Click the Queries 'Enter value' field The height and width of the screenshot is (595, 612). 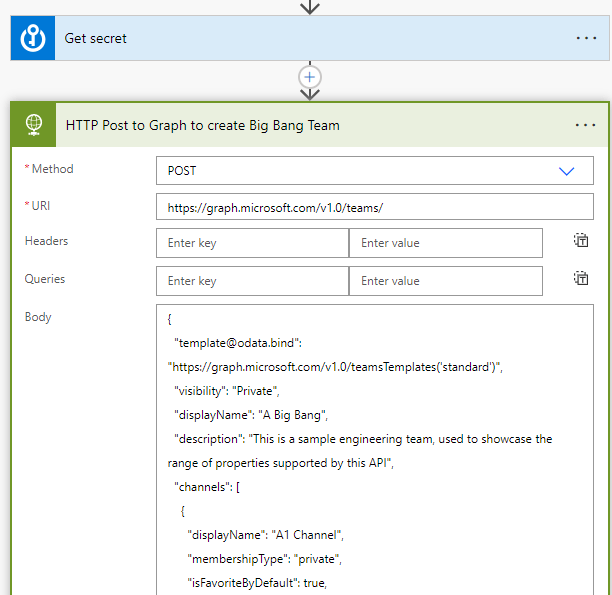click(x=445, y=281)
